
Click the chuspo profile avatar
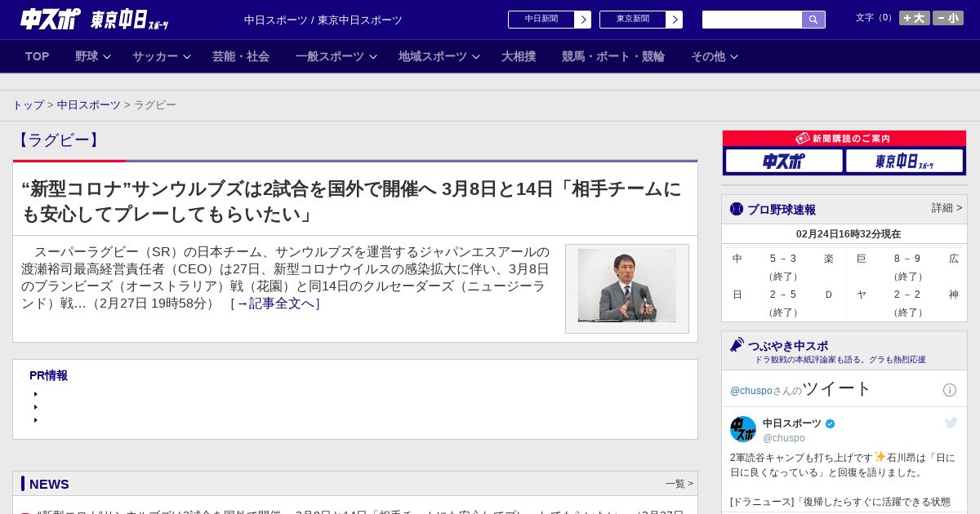click(743, 429)
